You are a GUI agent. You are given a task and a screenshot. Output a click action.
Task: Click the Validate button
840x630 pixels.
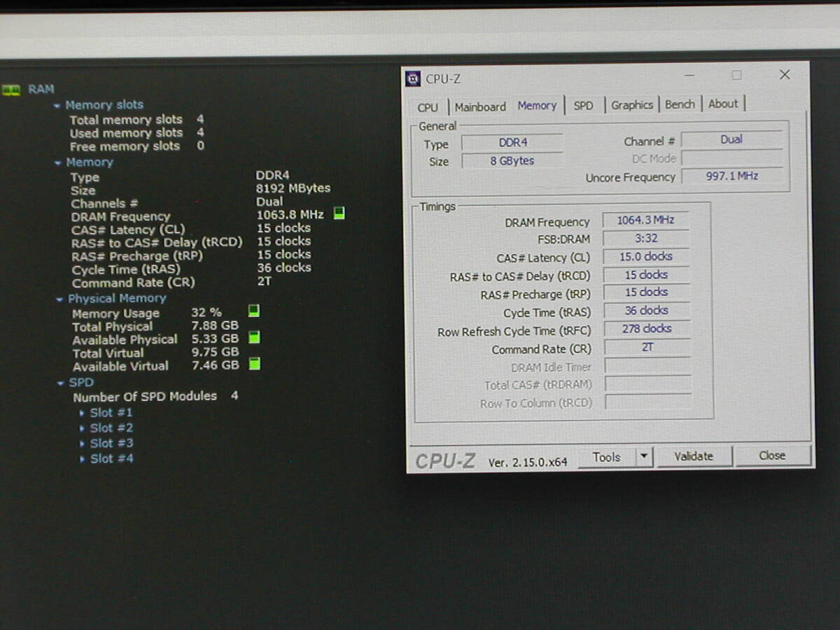(x=694, y=456)
